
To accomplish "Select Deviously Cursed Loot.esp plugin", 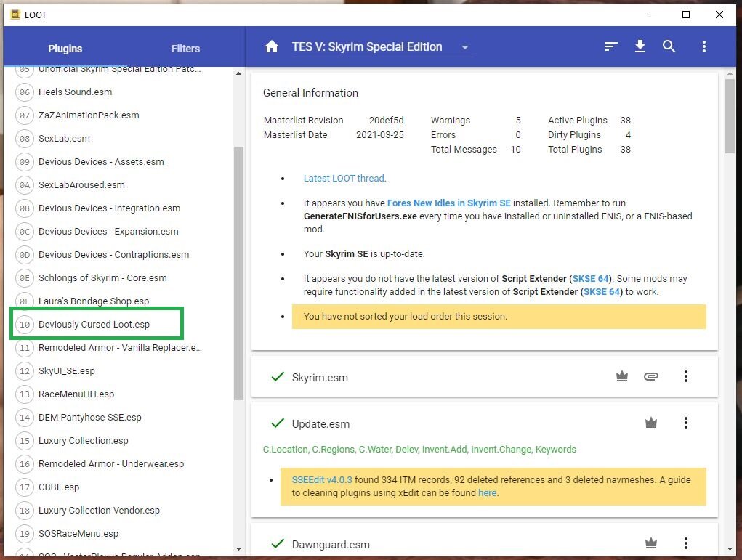I will click(x=94, y=324).
